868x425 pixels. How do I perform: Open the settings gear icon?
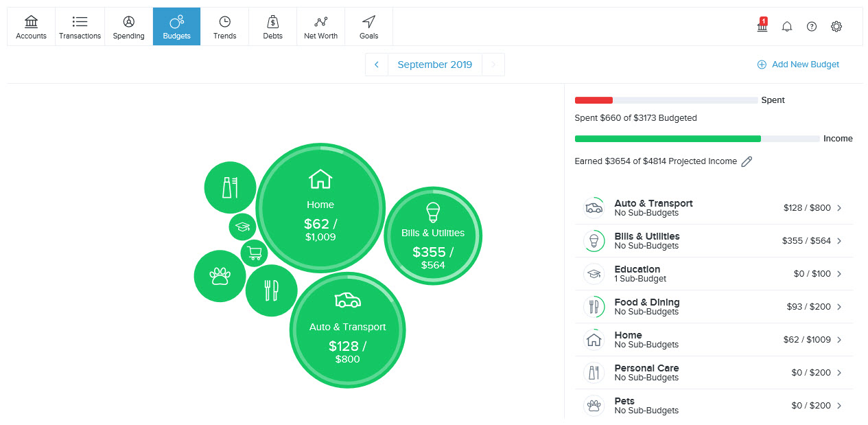point(836,27)
